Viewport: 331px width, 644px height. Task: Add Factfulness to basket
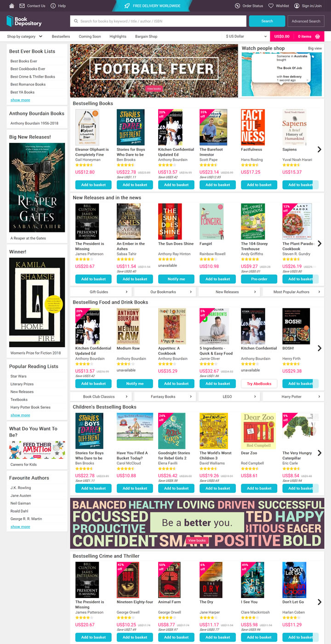[x=259, y=185]
